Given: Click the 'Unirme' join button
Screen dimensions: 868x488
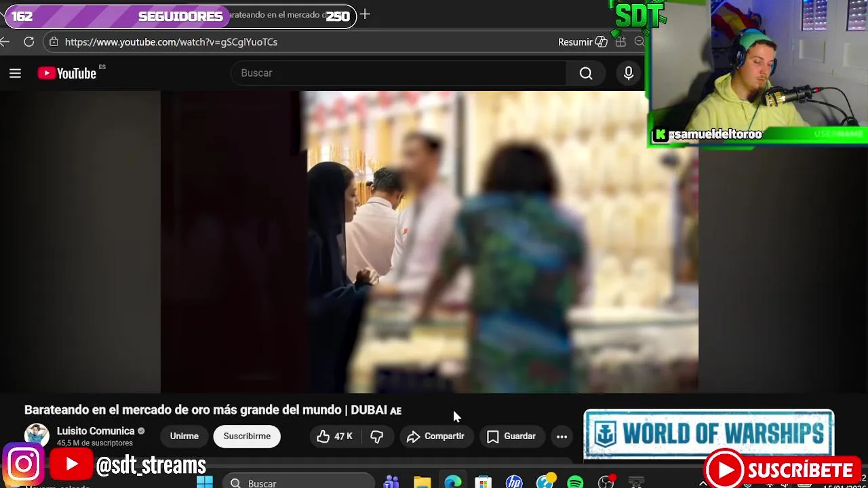Looking at the screenshot, I should 184,436.
